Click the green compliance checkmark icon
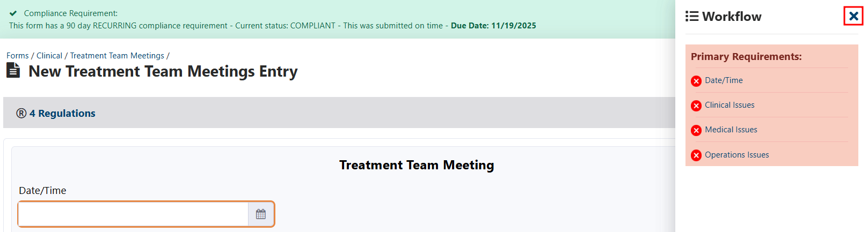Viewport: 868px width, 232px height. pyautogui.click(x=13, y=13)
